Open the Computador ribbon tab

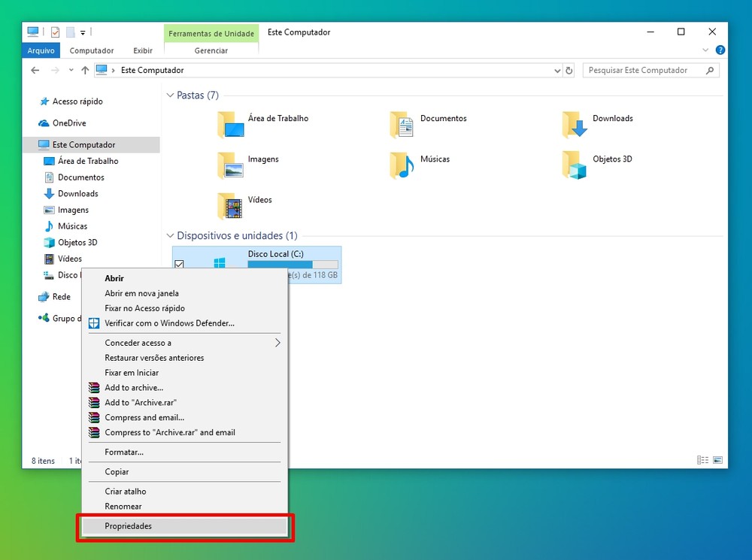(92, 50)
